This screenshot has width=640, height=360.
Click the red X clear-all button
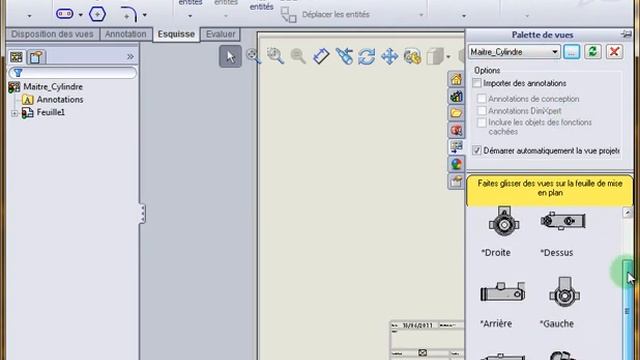coord(614,52)
